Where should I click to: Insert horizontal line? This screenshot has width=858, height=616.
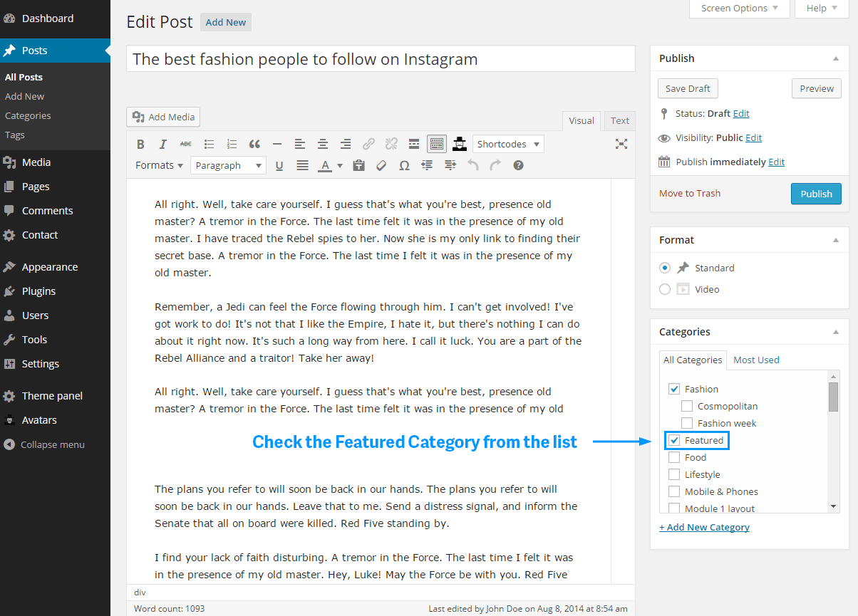tap(277, 144)
